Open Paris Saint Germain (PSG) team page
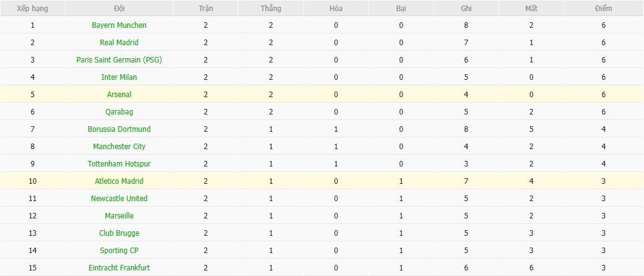 point(119,60)
